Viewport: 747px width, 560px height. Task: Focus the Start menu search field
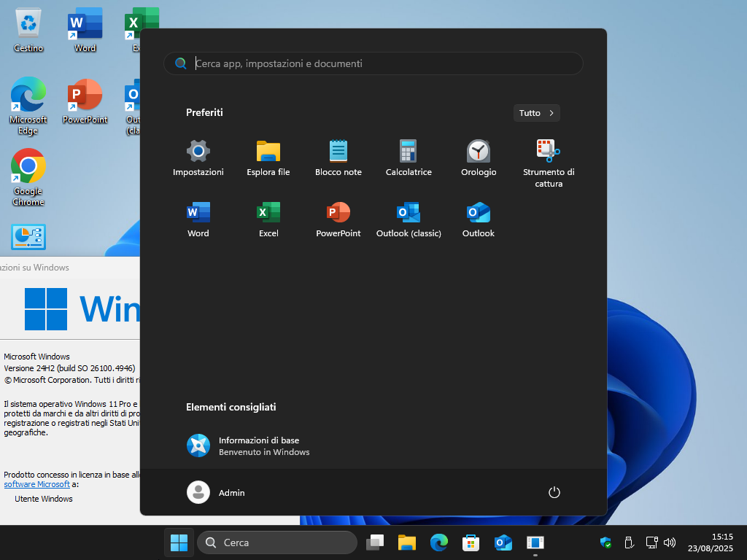click(x=373, y=63)
